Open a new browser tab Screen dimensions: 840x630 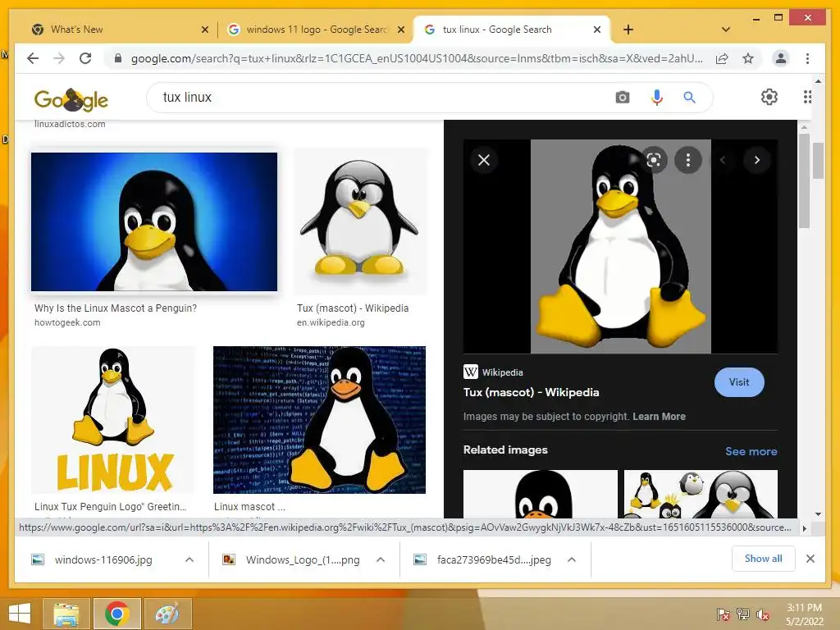click(628, 30)
